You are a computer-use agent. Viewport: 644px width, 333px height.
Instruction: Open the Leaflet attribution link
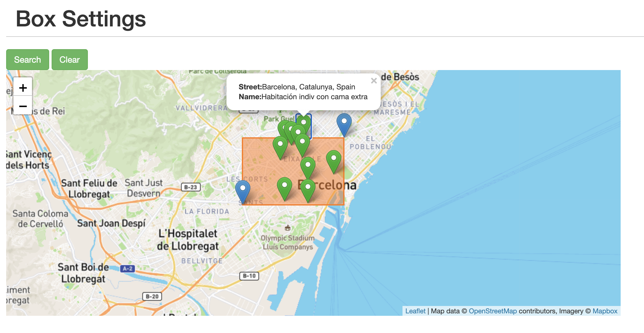point(415,311)
